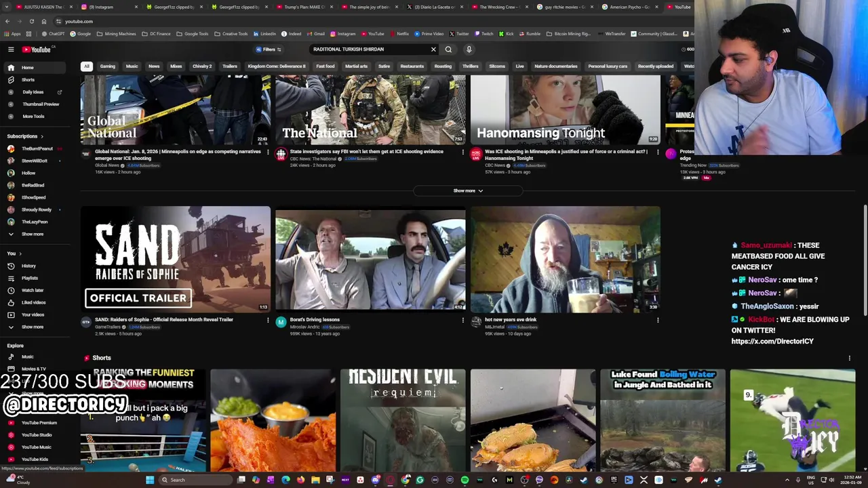The height and width of the screenshot is (488, 868).
Task: Open Shorts in the sidebar
Action: (36, 80)
